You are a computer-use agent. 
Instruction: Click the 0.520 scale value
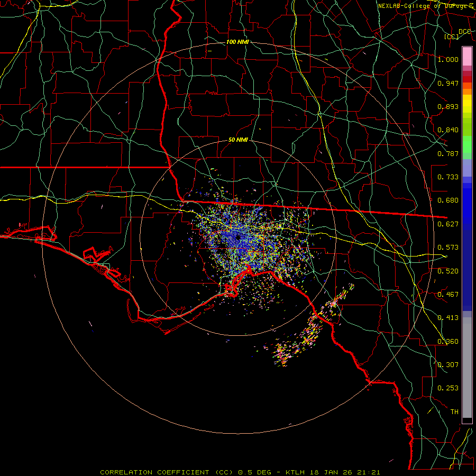coord(448,271)
